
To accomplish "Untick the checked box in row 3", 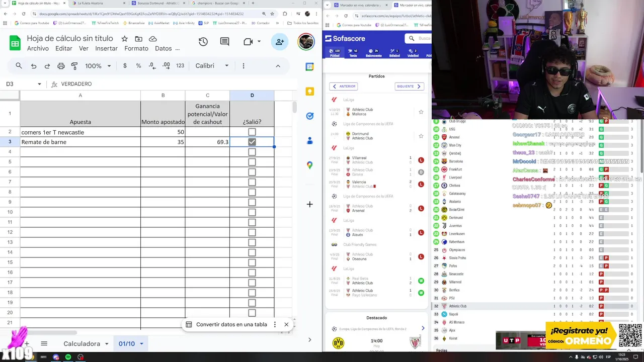I will (x=252, y=142).
